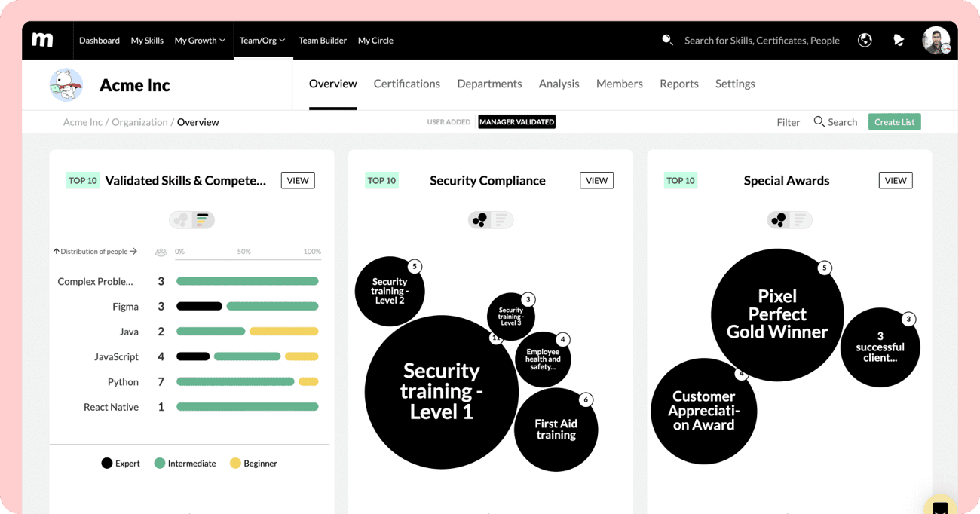
Task: Click the 'Python' skill label
Action: (x=123, y=382)
